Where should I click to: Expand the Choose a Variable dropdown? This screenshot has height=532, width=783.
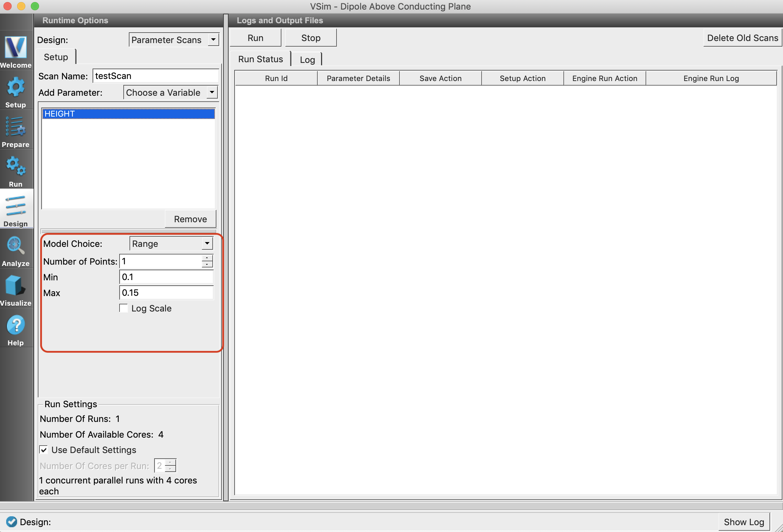[170, 92]
